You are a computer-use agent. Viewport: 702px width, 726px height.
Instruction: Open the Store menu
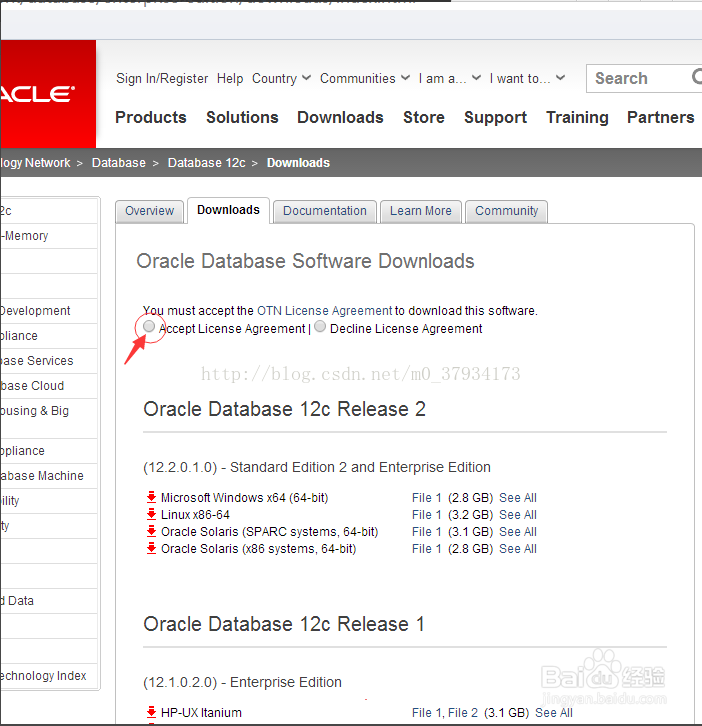coord(424,117)
